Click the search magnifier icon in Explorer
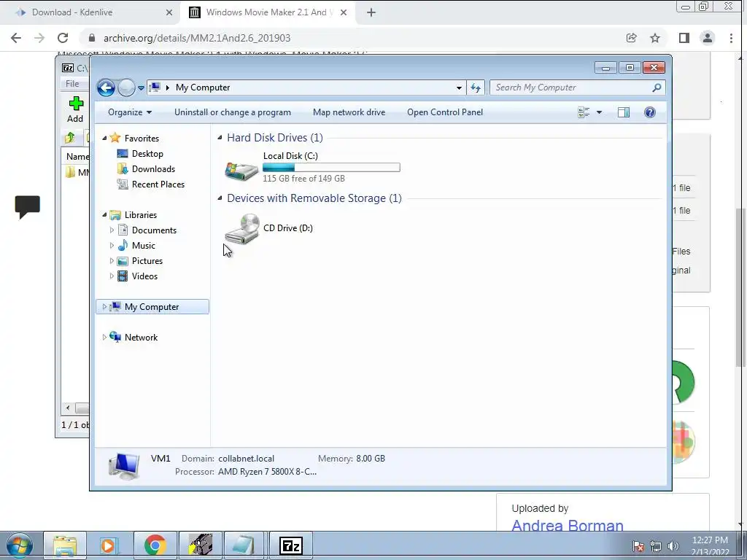747x560 pixels. tap(657, 87)
